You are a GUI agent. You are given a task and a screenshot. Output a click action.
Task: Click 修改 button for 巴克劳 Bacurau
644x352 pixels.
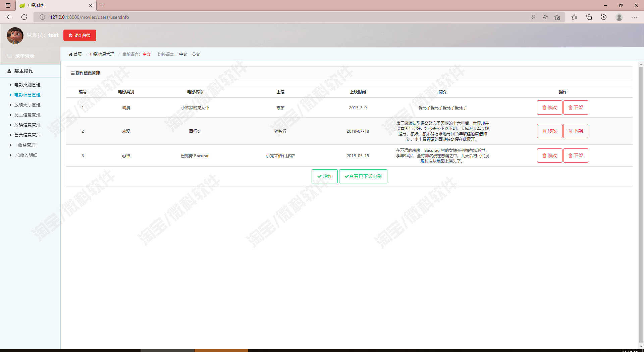pos(549,156)
